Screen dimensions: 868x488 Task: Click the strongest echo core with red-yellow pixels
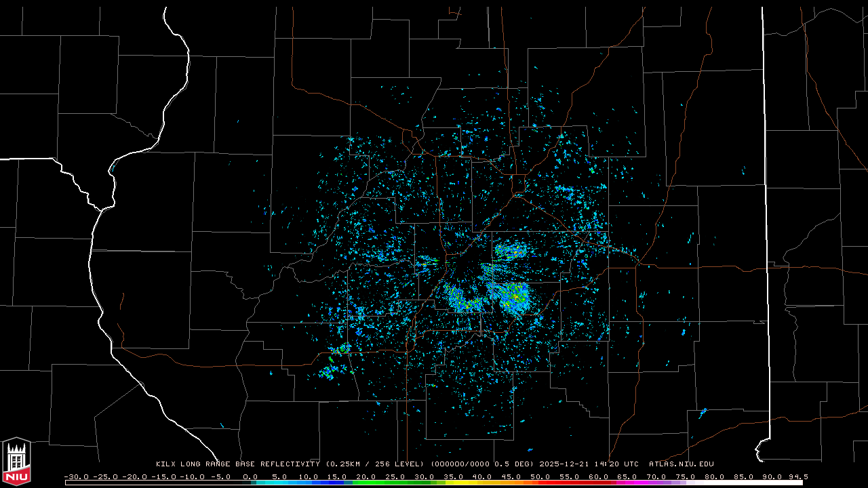(515, 296)
